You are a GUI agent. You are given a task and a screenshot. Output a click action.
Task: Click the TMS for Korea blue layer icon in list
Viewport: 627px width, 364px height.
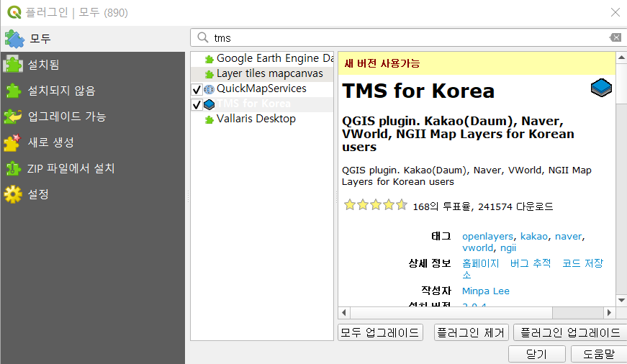click(209, 104)
